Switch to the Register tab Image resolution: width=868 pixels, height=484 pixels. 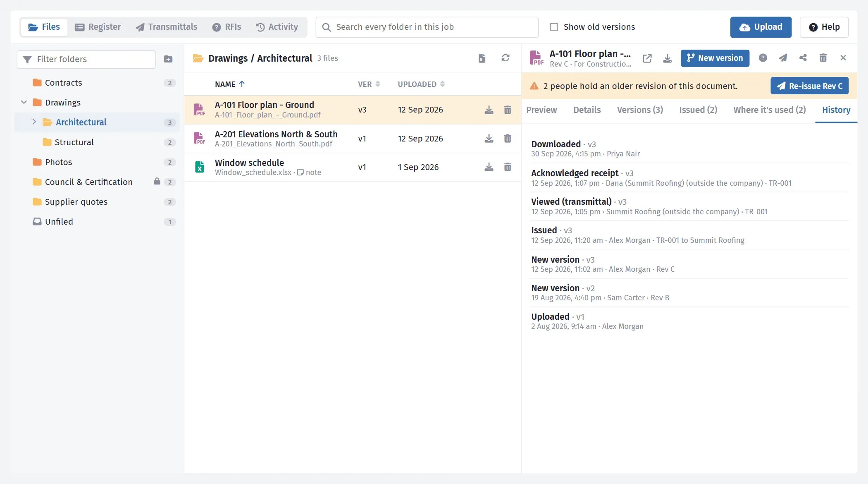coord(98,27)
